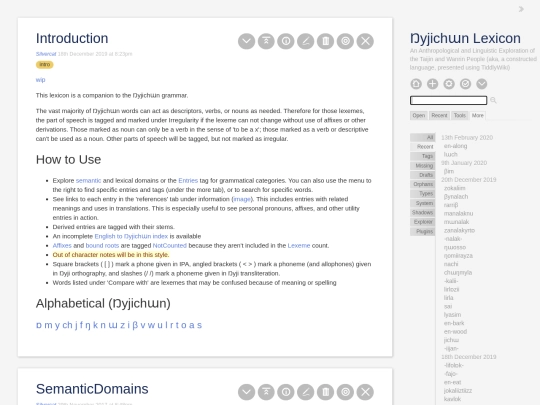Show info for the SemanticDomains tiddler
540x405 pixels.
286,392
